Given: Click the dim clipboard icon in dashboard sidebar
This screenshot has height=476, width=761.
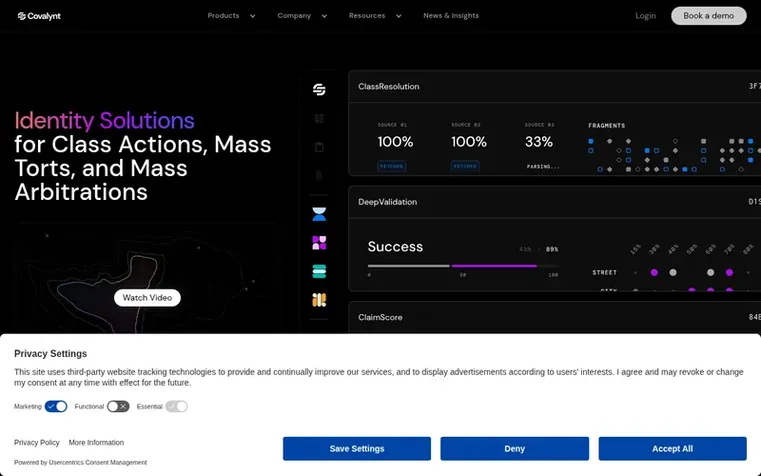Looking at the screenshot, I should pos(319,147).
